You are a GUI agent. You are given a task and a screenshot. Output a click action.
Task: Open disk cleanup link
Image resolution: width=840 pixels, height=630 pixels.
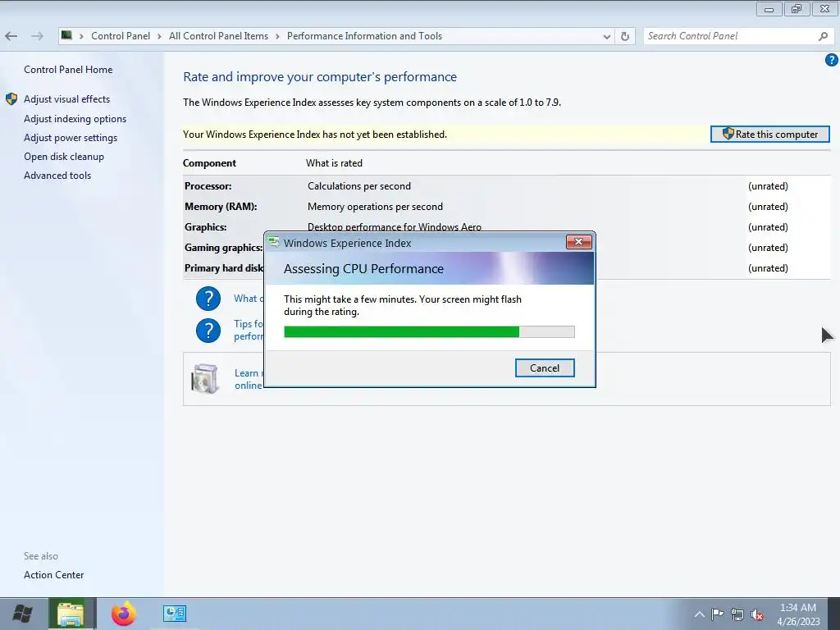click(x=64, y=157)
